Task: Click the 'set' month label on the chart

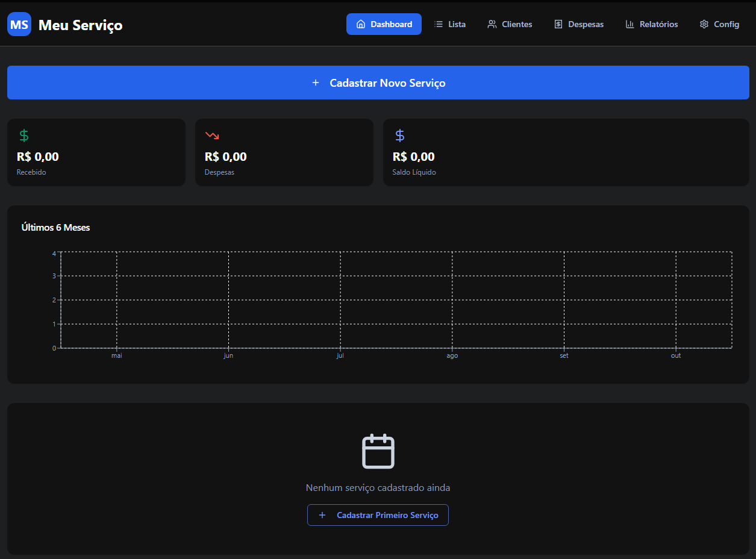Action: point(564,355)
